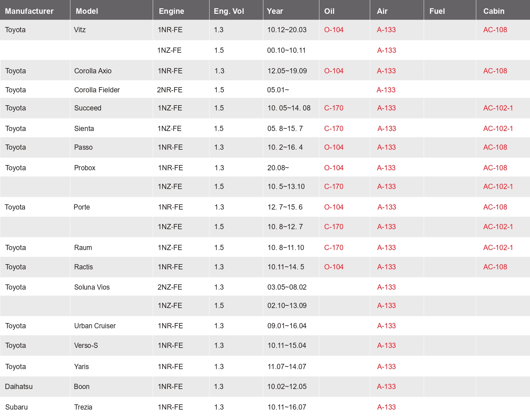The image size is (530, 420).
Task: Open C-170 oil filter link for Succeed
Action: click(334, 108)
